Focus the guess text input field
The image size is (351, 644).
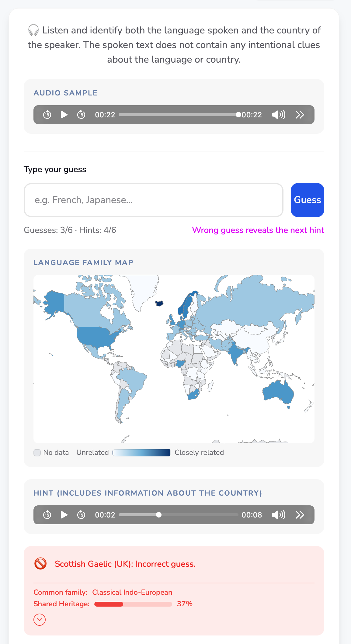(153, 200)
